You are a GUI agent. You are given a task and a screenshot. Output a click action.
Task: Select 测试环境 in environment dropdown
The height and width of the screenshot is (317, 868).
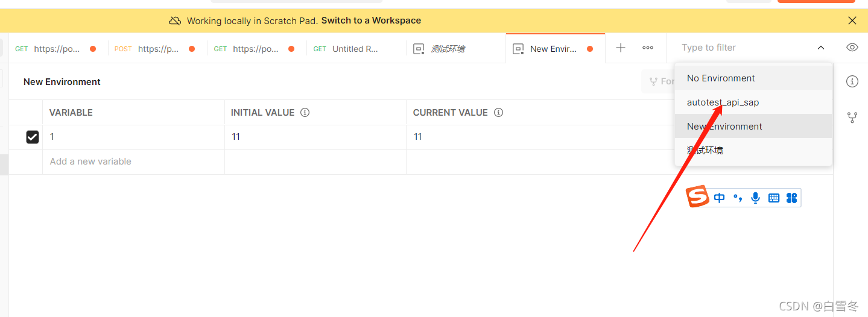[753, 151]
